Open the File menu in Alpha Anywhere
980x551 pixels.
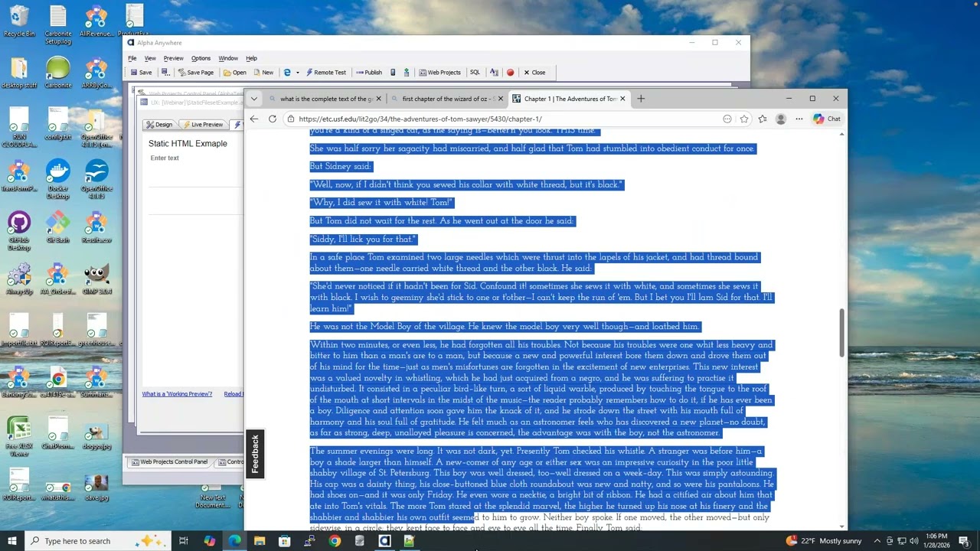click(132, 58)
